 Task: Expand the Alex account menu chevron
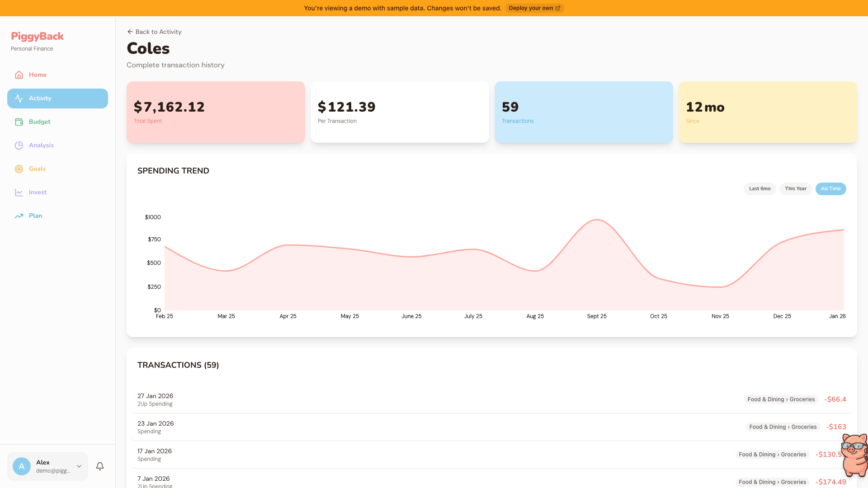point(79,466)
